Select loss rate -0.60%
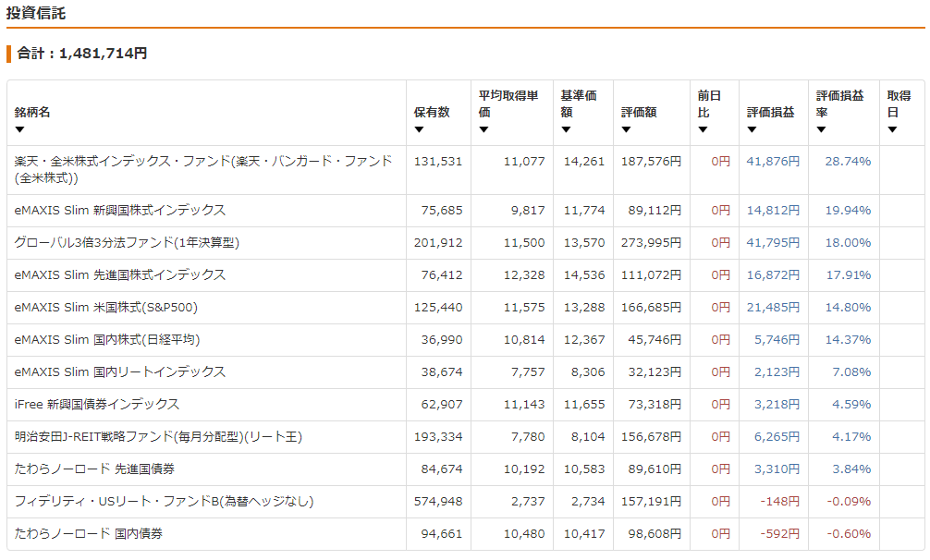 point(850,533)
